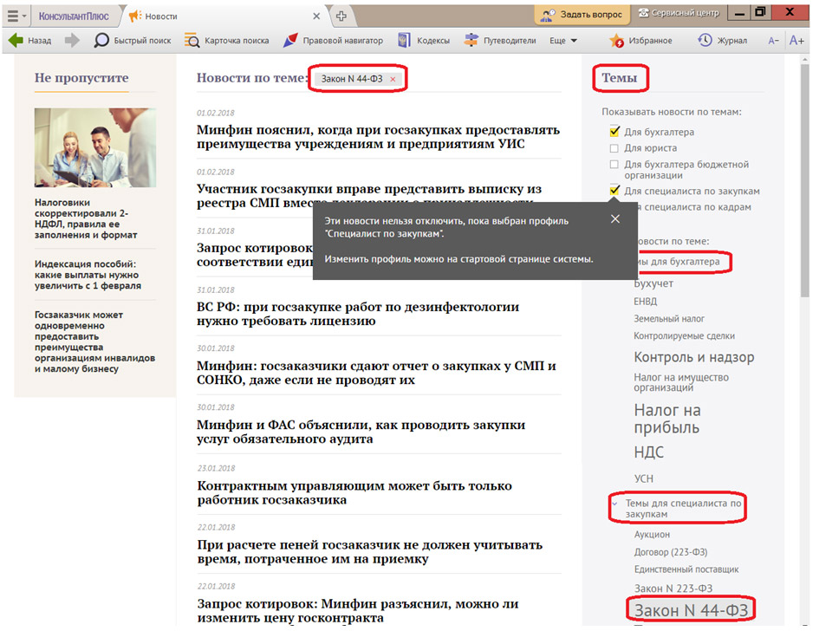Collapse "Темы для специалиста по закупкам" section
The image size is (819, 644).
pos(614,503)
